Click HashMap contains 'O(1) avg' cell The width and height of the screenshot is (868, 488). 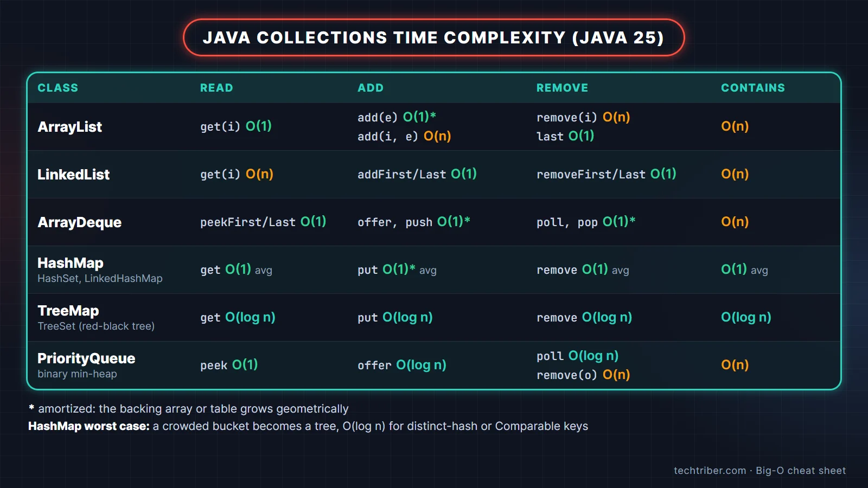coord(744,269)
